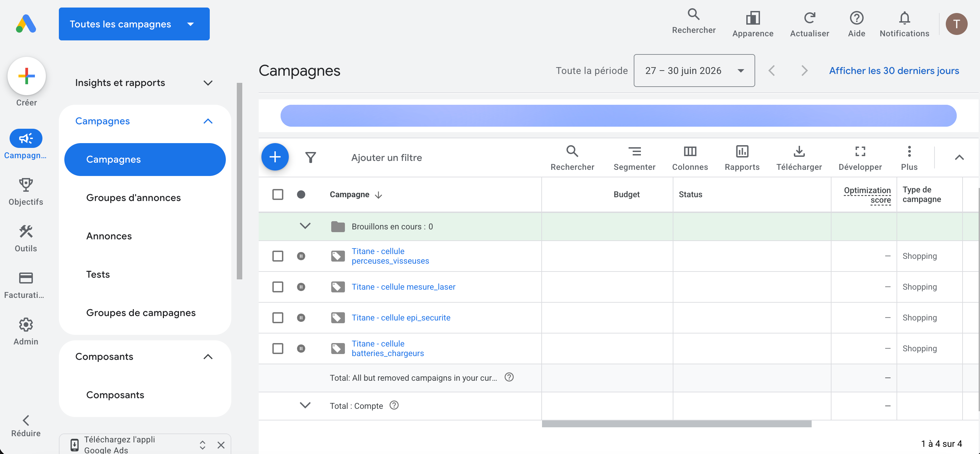The height and width of the screenshot is (454, 980).
Task: Expand Brouillons en cours row chevron
Action: click(305, 226)
